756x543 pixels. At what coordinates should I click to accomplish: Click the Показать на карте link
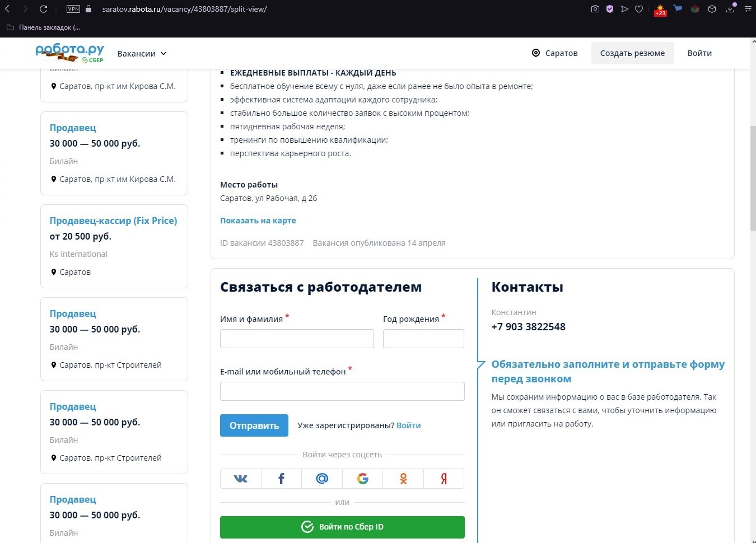(x=258, y=221)
